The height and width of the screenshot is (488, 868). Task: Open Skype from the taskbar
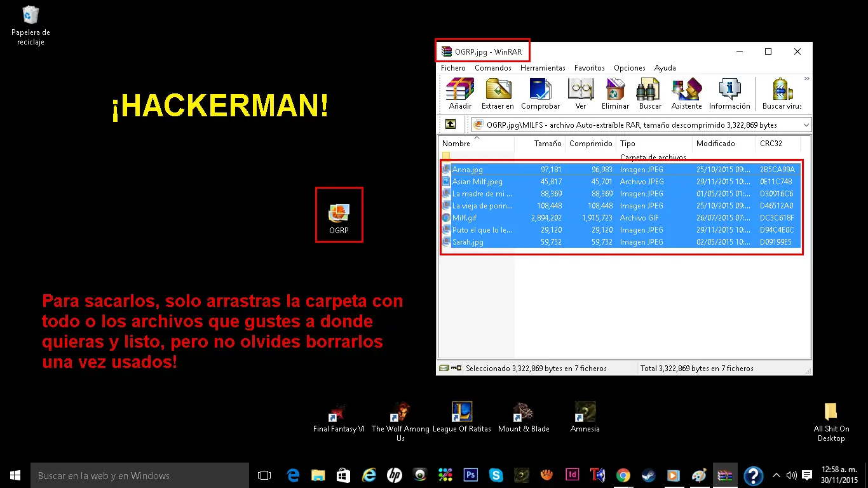point(496,475)
